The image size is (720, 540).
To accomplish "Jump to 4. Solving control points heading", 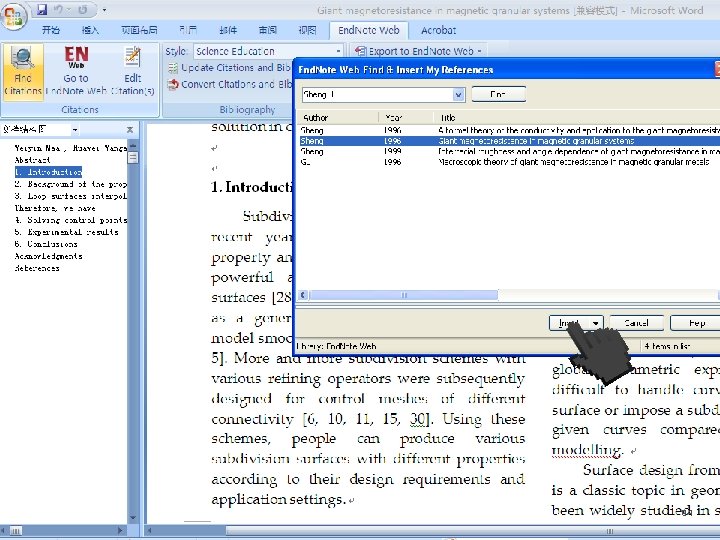I will [x=70, y=220].
